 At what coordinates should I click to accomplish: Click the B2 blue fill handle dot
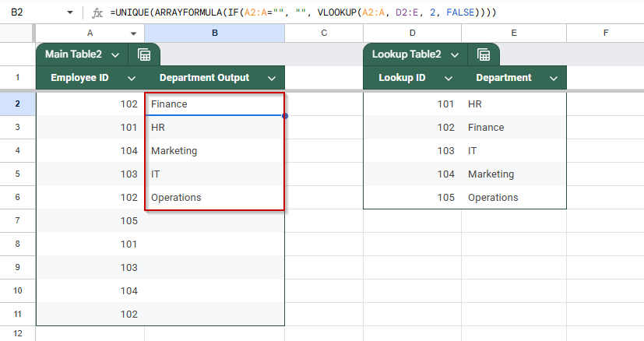point(285,116)
